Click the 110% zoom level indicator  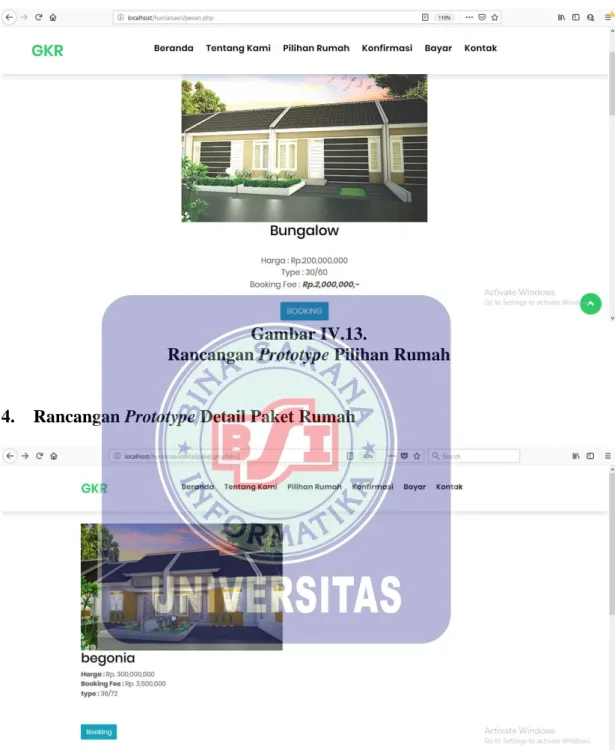click(x=444, y=17)
